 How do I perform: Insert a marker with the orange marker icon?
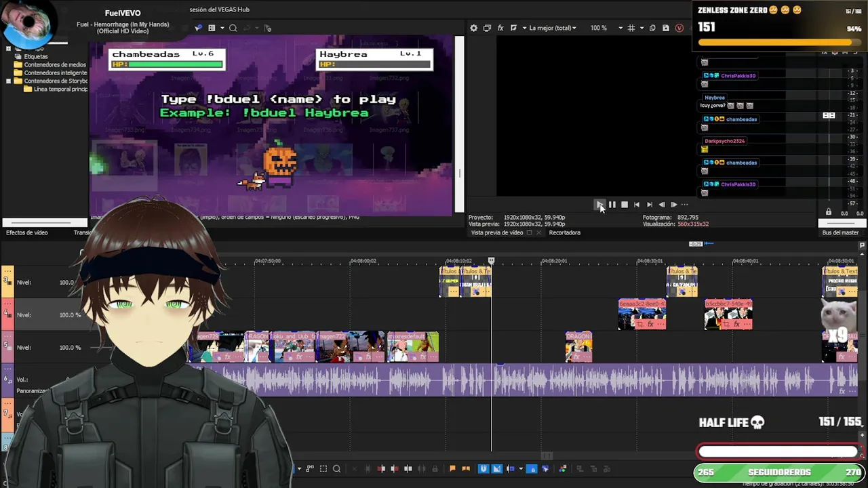452,468
